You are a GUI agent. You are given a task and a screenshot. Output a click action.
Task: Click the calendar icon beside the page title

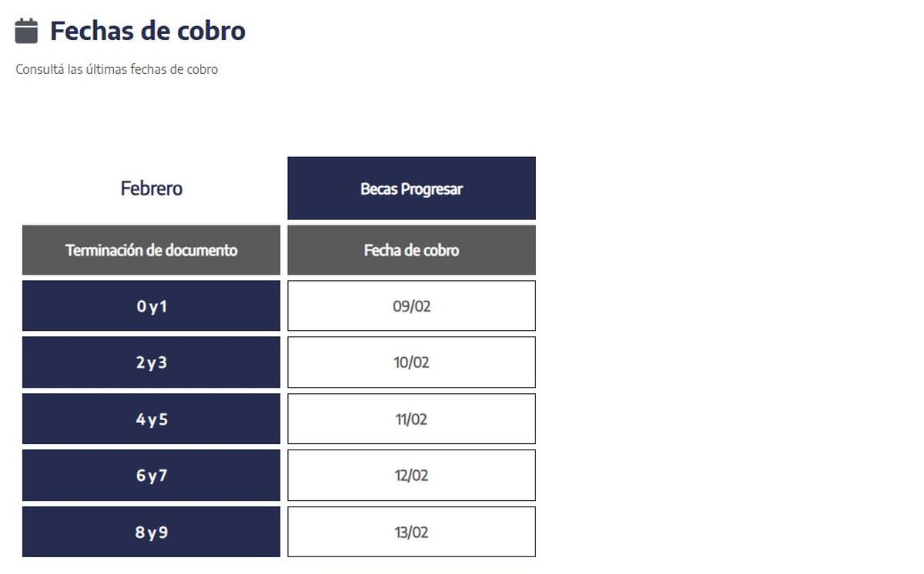(26, 32)
